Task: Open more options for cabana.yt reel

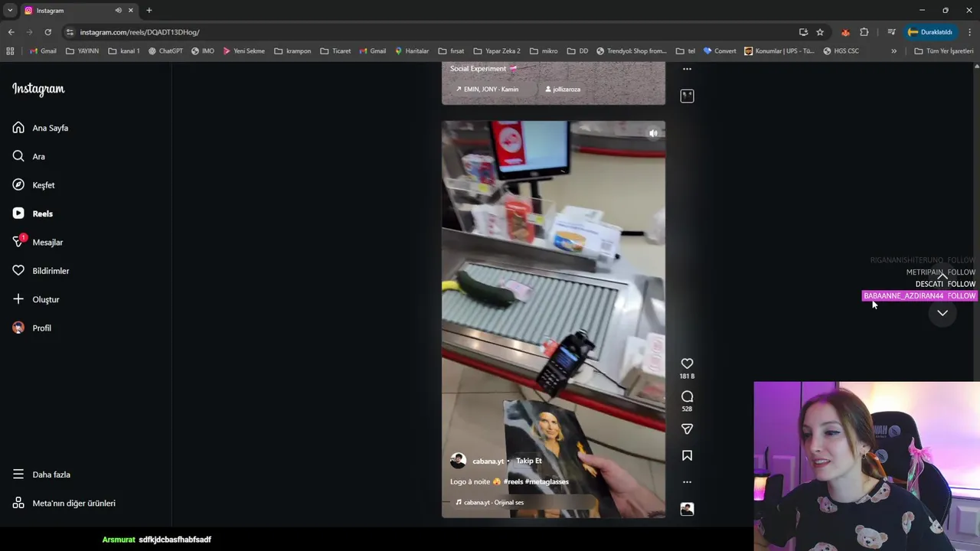Action: [687, 482]
